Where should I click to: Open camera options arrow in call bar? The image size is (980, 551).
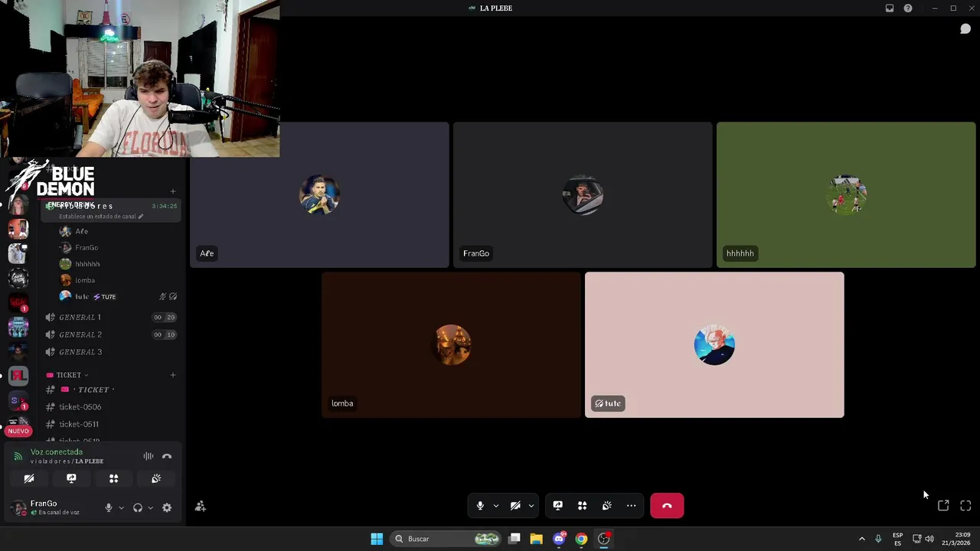pyautogui.click(x=531, y=506)
